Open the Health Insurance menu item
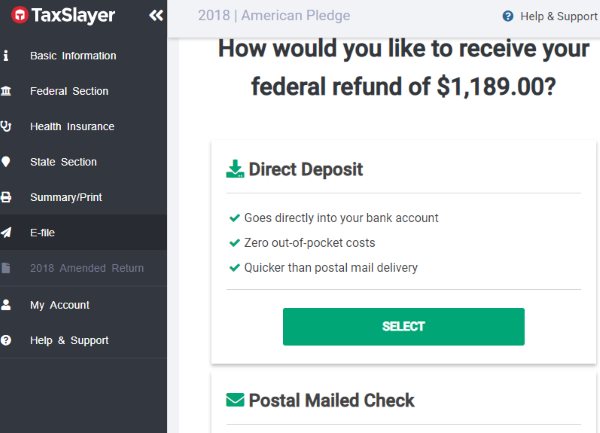The image size is (600, 433). 72,127
